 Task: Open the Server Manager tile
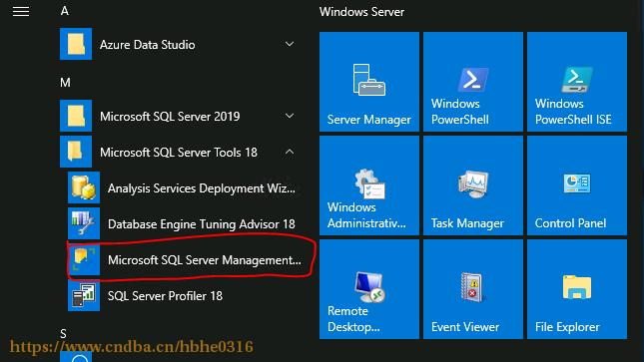pyautogui.click(x=369, y=82)
